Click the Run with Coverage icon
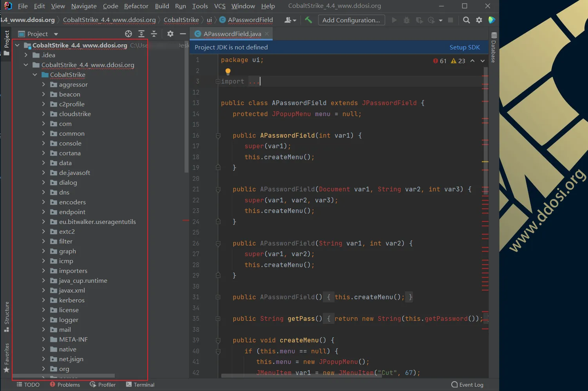 (419, 20)
